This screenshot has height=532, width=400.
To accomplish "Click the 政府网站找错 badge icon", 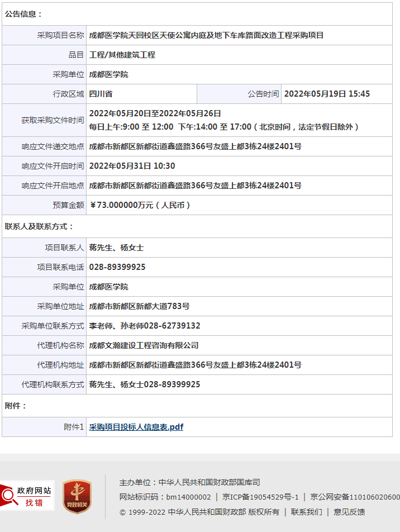I will tap(27, 495).
